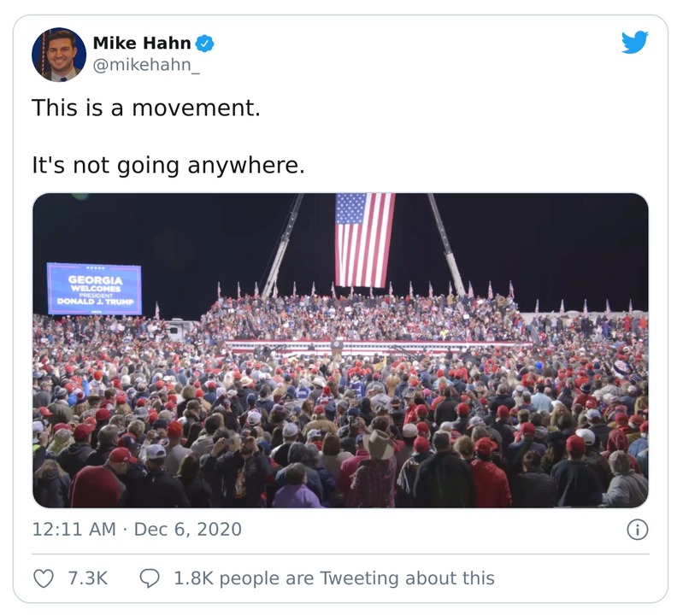The height and width of the screenshot is (616, 683).
Task: Click the 12:11 AM time text
Action: click(73, 530)
